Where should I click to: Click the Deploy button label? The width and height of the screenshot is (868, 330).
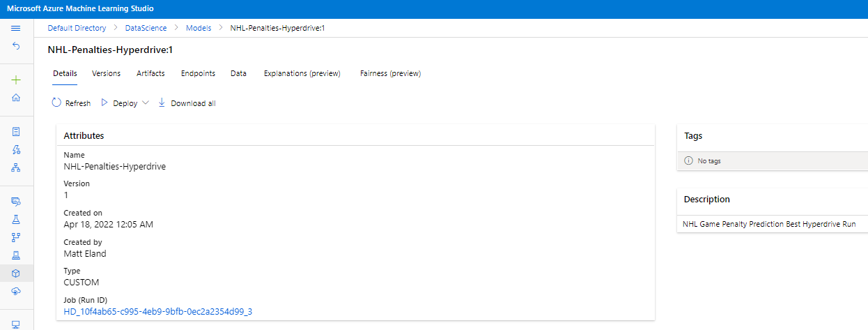tap(125, 103)
